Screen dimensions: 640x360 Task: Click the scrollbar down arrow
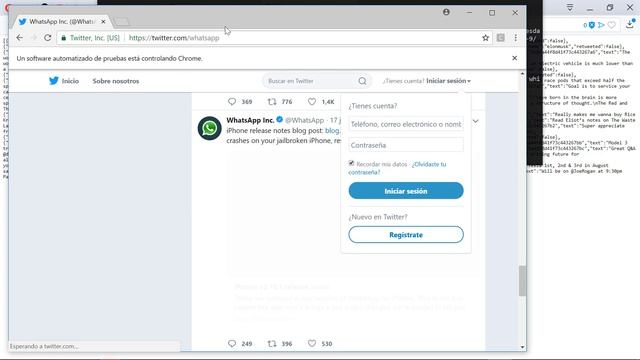click(x=522, y=347)
